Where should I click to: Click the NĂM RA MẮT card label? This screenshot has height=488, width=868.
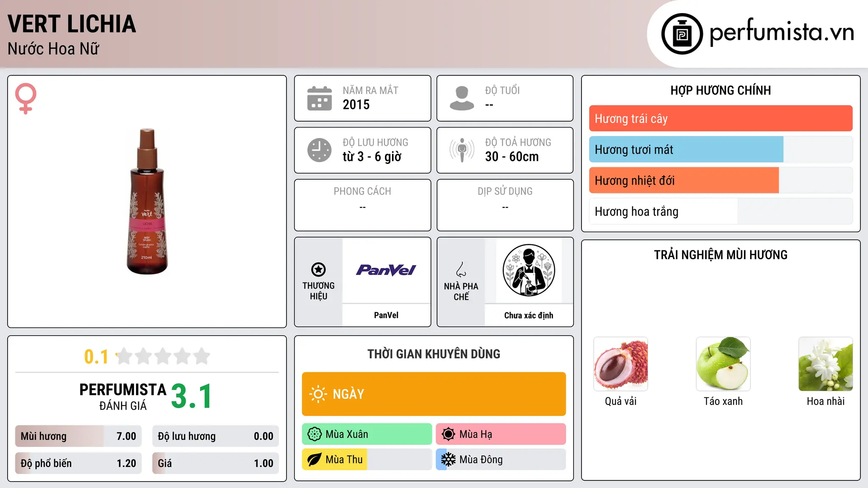pos(370,90)
